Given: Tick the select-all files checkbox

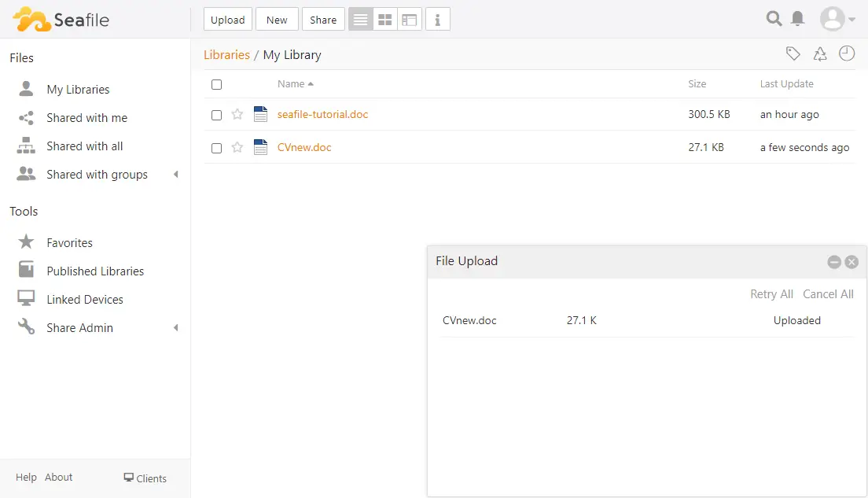Looking at the screenshot, I should click(x=216, y=84).
